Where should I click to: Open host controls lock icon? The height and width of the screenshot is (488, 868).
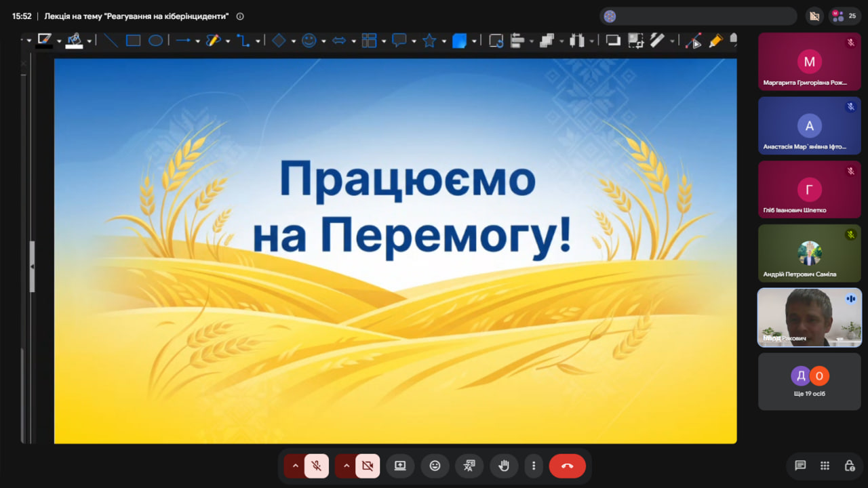click(x=849, y=466)
